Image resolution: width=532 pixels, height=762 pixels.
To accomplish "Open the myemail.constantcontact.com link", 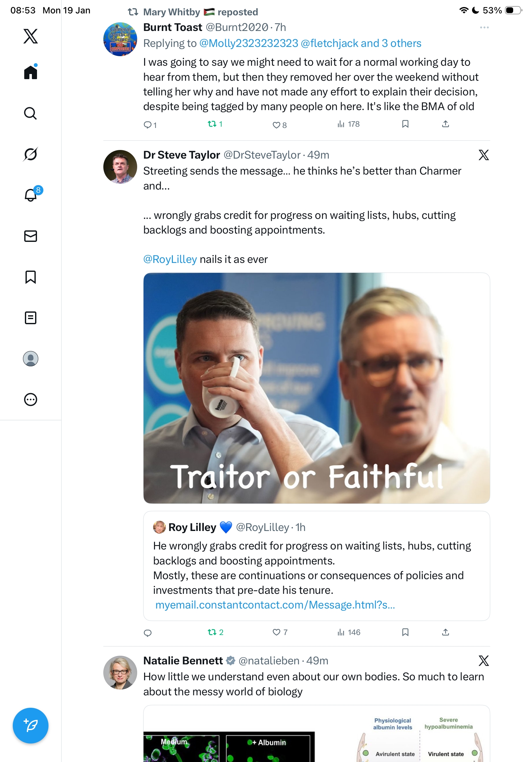I will click(275, 605).
